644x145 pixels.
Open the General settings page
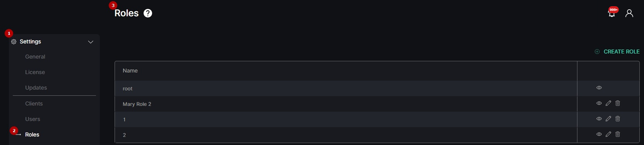(35, 57)
